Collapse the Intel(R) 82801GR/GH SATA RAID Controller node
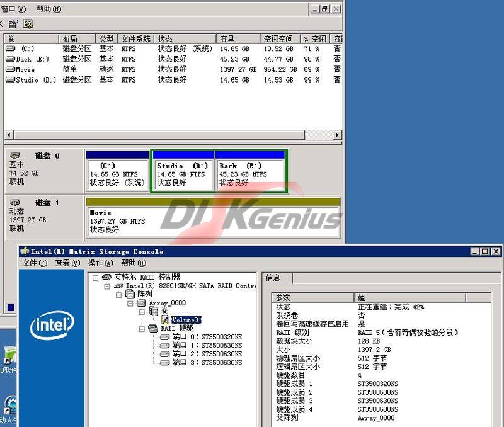Image resolution: width=504 pixels, height=427 pixels. [x=107, y=287]
